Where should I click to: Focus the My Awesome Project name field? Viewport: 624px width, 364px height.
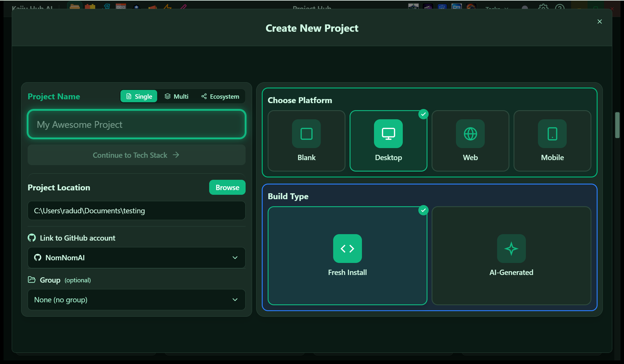(137, 124)
